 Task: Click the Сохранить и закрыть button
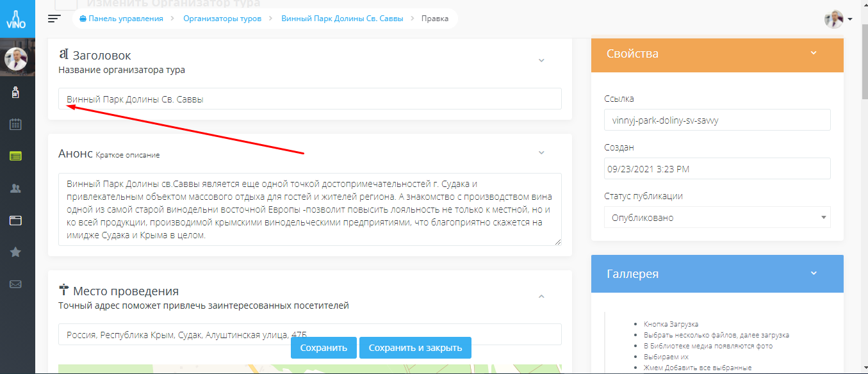[415, 348]
